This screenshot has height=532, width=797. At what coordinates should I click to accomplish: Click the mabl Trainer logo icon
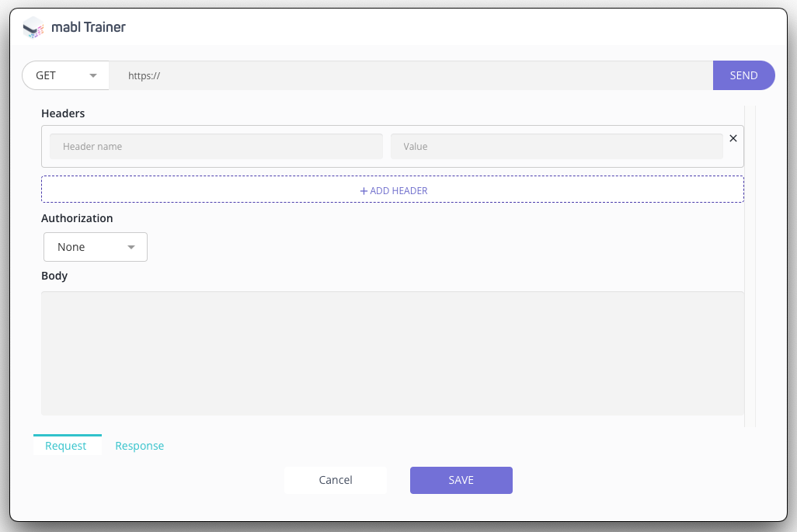tap(33, 27)
